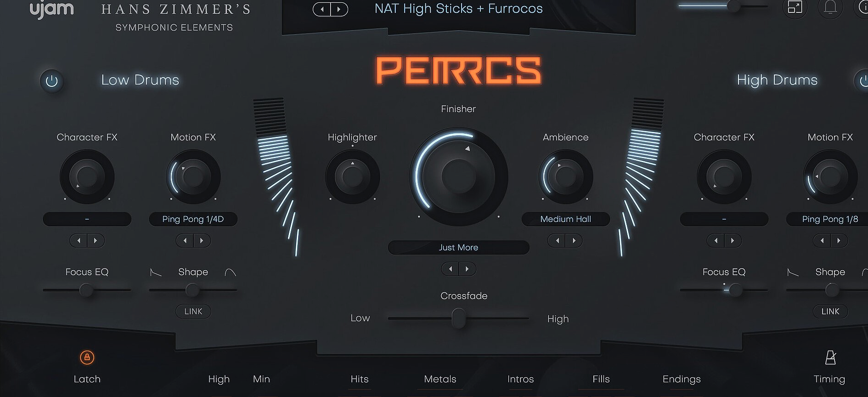Next High Drums Character FX mode arrow
Image resolution: width=868 pixels, height=397 pixels.
(x=733, y=240)
